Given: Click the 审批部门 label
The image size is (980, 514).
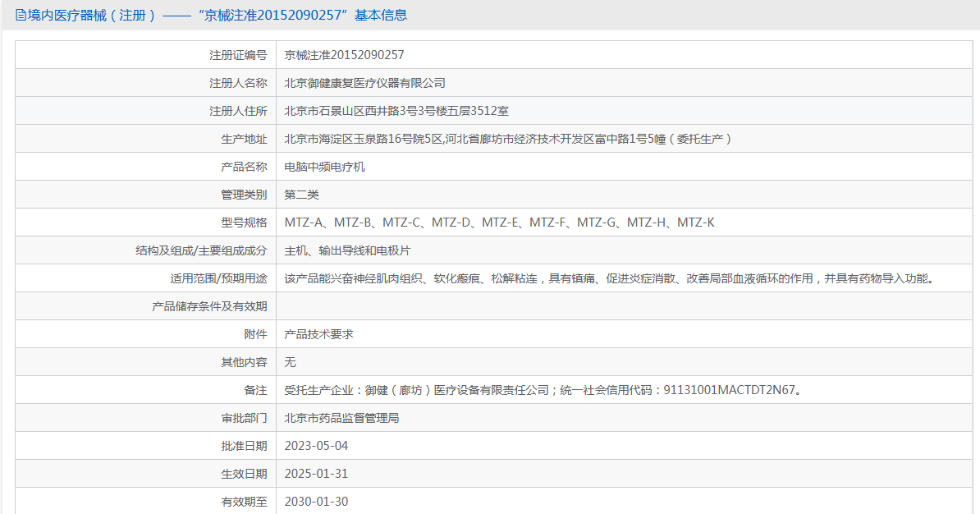Looking at the screenshot, I should coord(244,418).
